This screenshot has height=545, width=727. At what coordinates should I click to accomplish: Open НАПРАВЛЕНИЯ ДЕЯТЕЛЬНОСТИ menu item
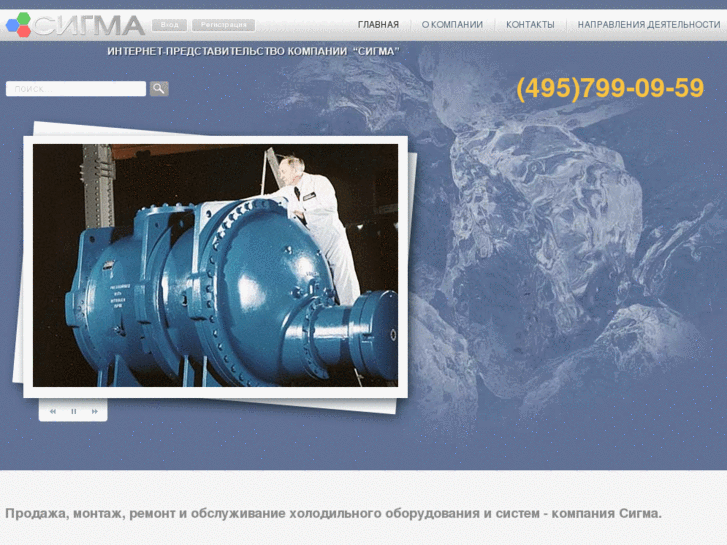coord(649,25)
